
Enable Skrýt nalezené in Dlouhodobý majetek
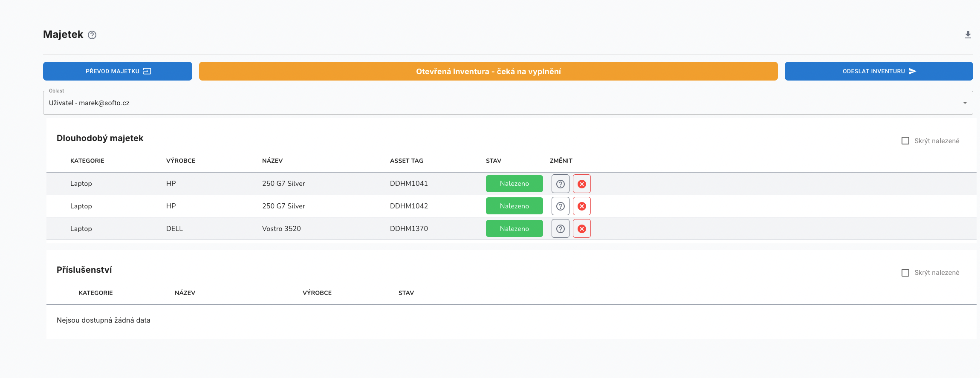[905, 141]
